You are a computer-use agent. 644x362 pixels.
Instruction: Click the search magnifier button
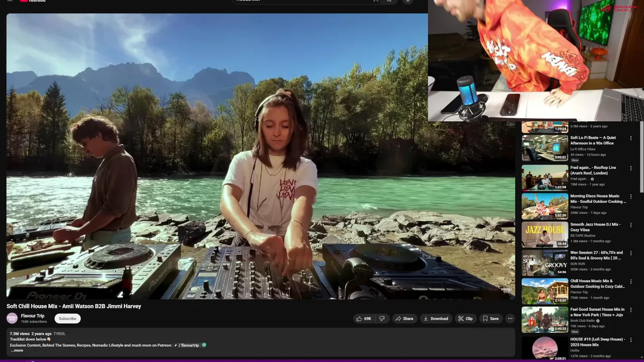tap(389, 1)
